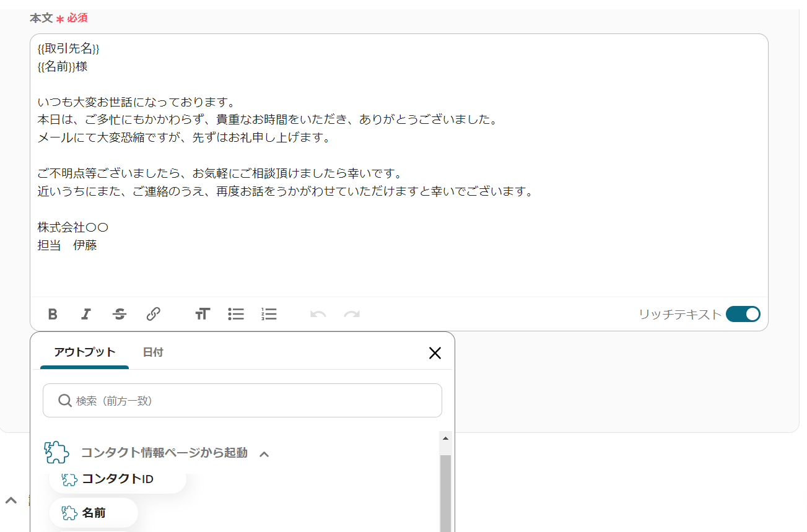Screen dimensions: 807x532
Task: Click the line starting 本日は、ご多忙にも
Action: (x=268, y=120)
